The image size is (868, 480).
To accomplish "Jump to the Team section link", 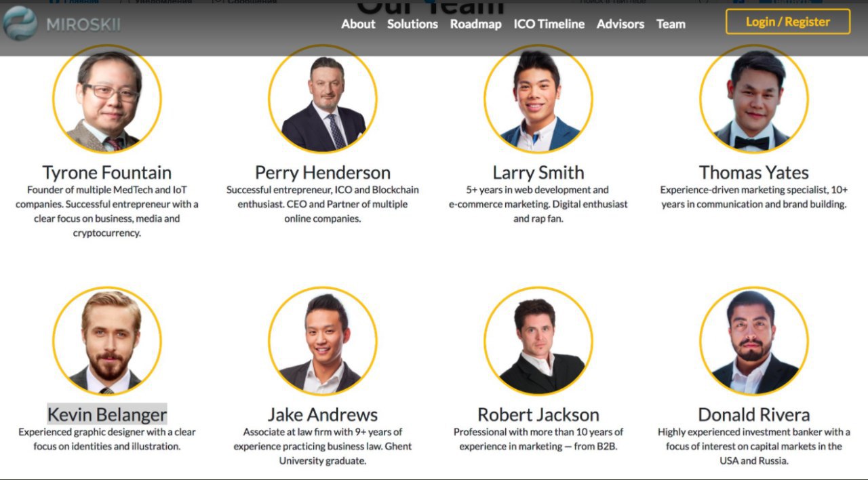I will (671, 24).
